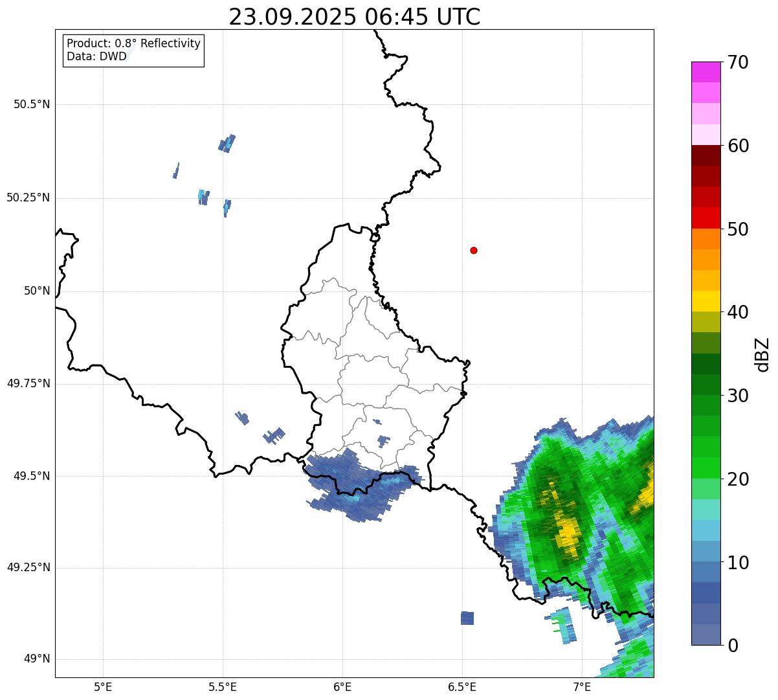The image size is (778, 700).
Task: Click the yellow colorbar segment at 40
Action: (x=706, y=301)
